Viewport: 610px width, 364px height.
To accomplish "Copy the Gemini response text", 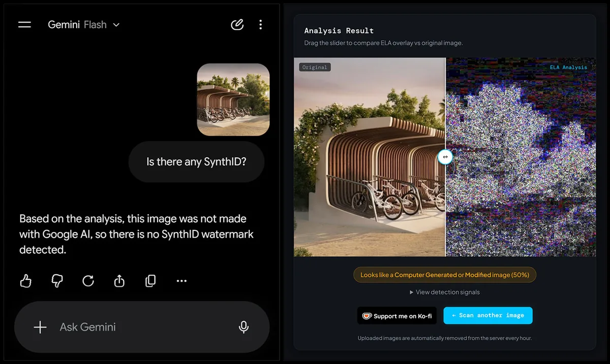I will [x=150, y=281].
